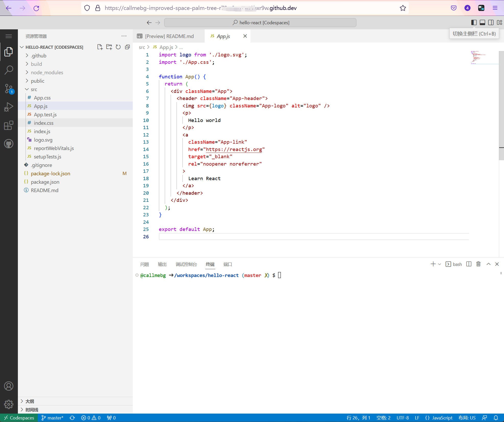
Task: Switch to the Output panel tab
Action: [162, 264]
